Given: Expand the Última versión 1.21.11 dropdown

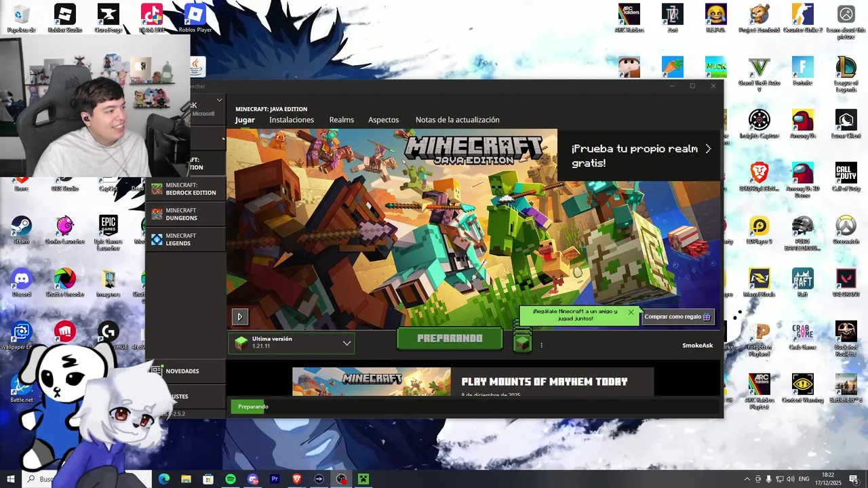Looking at the screenshot, I should [292, 343].
